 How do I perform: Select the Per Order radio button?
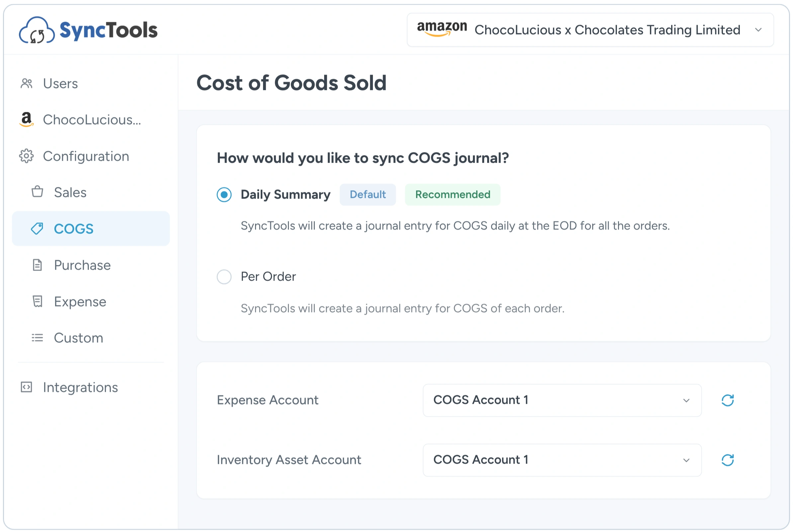(x=224, y=277)
